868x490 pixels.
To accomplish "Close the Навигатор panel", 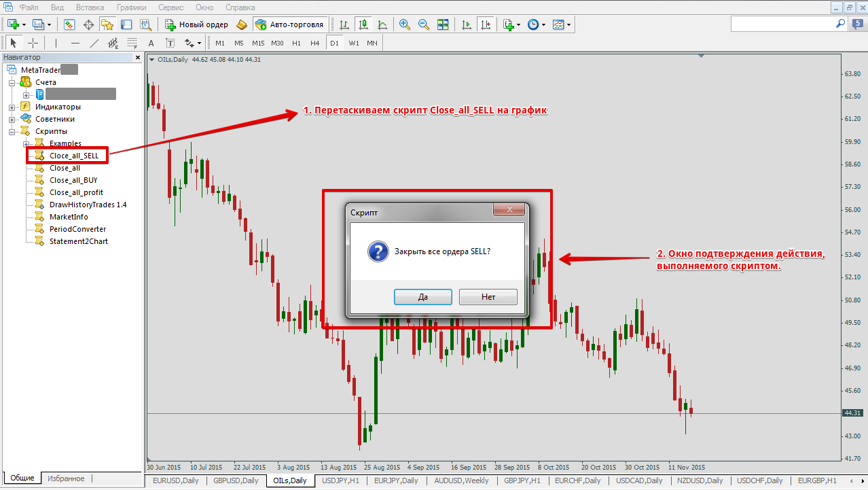I will point(137,58).
